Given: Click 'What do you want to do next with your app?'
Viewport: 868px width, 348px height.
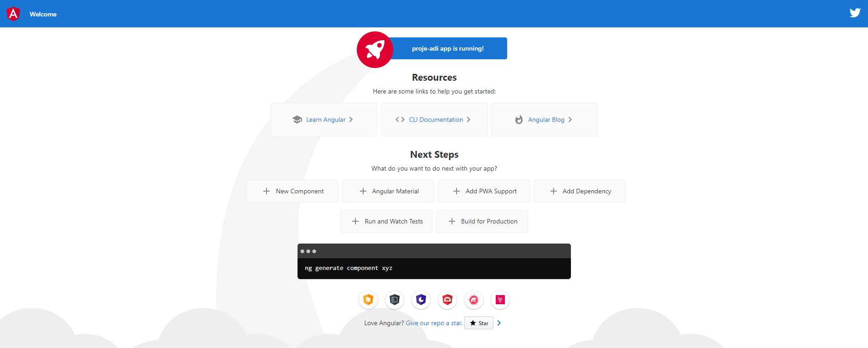Looking at the screenshot, I should [x=434, y=168].
